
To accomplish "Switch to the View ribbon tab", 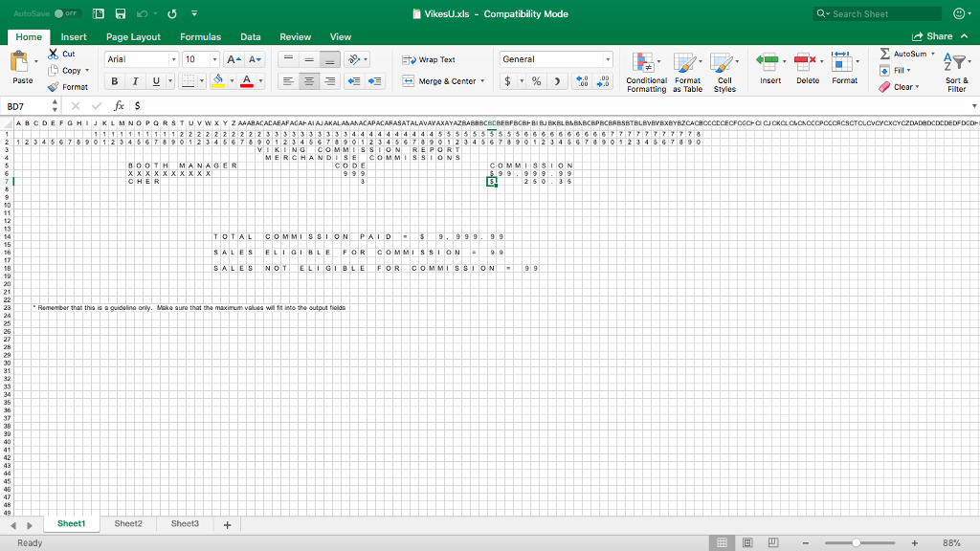I will tap(341, 37).
